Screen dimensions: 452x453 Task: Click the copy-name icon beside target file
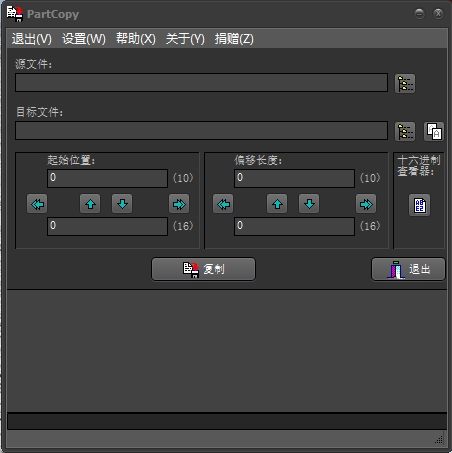click(x=434, y=131)
